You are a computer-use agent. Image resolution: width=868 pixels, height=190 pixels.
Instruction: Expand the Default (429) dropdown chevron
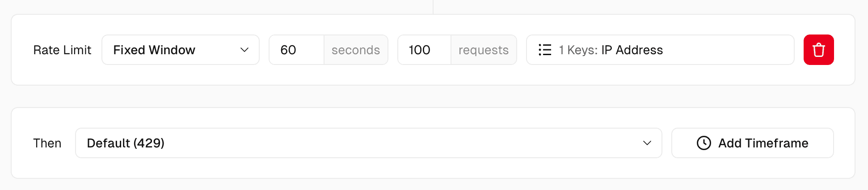pos(647,143)
